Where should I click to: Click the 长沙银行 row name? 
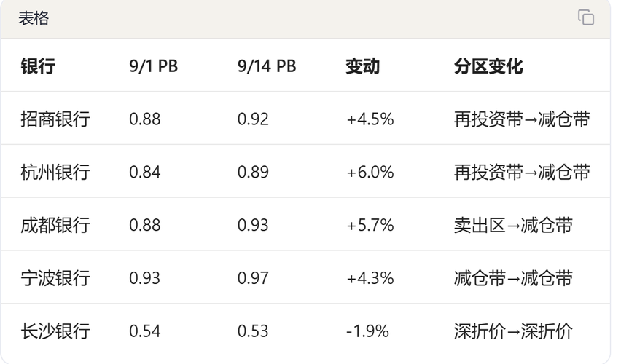(x=55, y=331)
